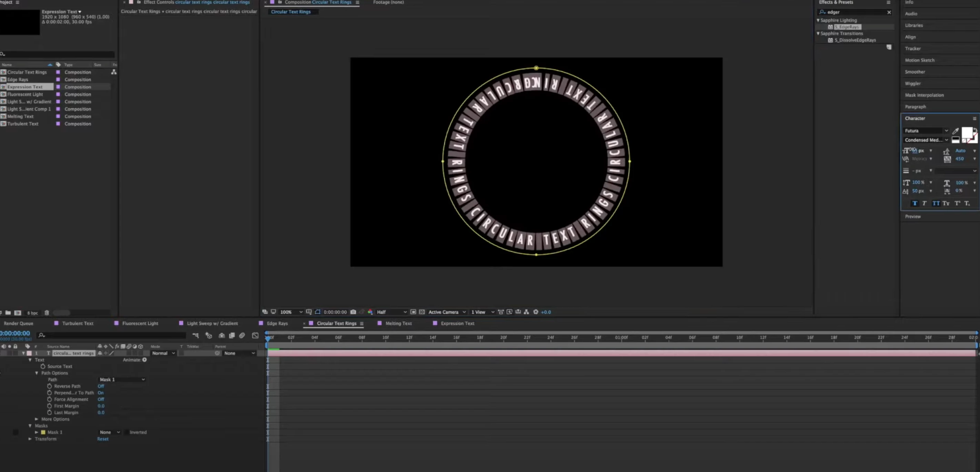Expand the More Options group
980x472 pixels.
[x=37, y=419]
